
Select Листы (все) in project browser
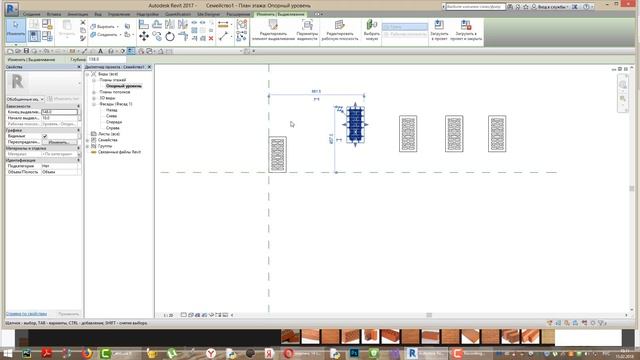click(x=109, y=134)
